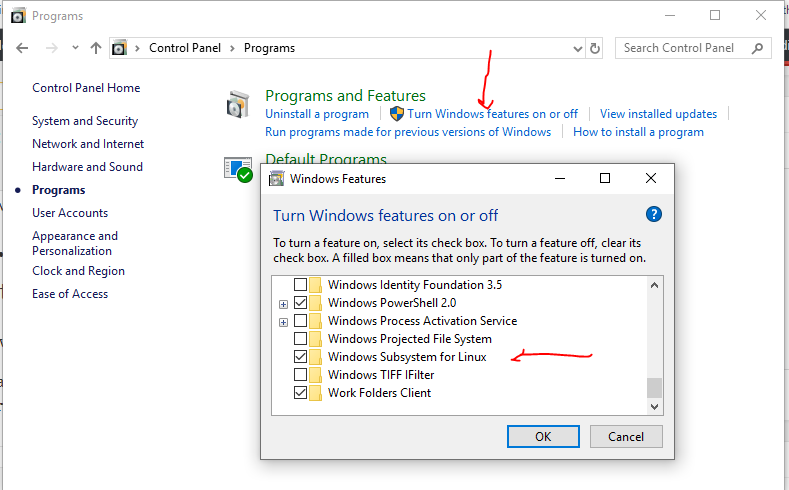Click the Default Programs icon

tap(239, 169)
